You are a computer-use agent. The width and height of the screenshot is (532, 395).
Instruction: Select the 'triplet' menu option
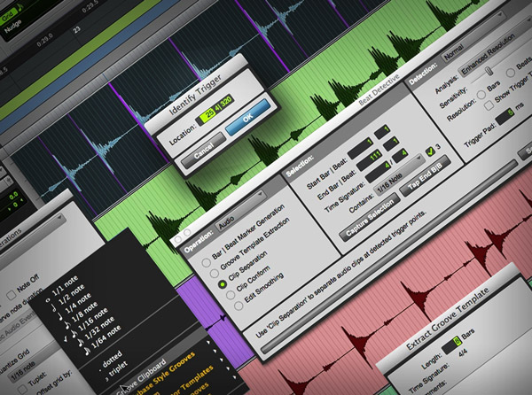coord(119,368)
